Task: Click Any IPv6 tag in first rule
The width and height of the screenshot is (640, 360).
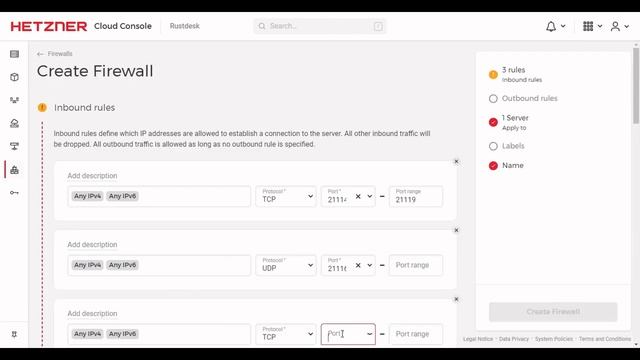Action: coord(122,196)
